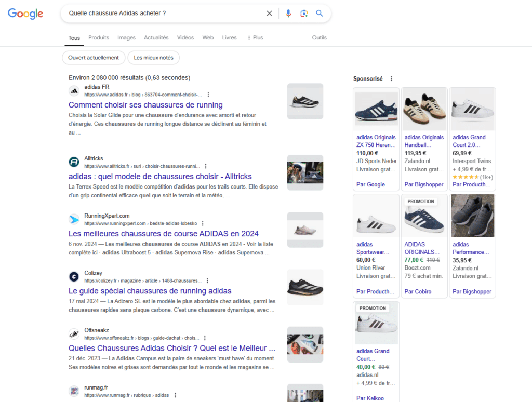Screen dimensions: 532x402
Task: Open the adidas Originals ZX 750 product image
Action: tap(376, 109)
